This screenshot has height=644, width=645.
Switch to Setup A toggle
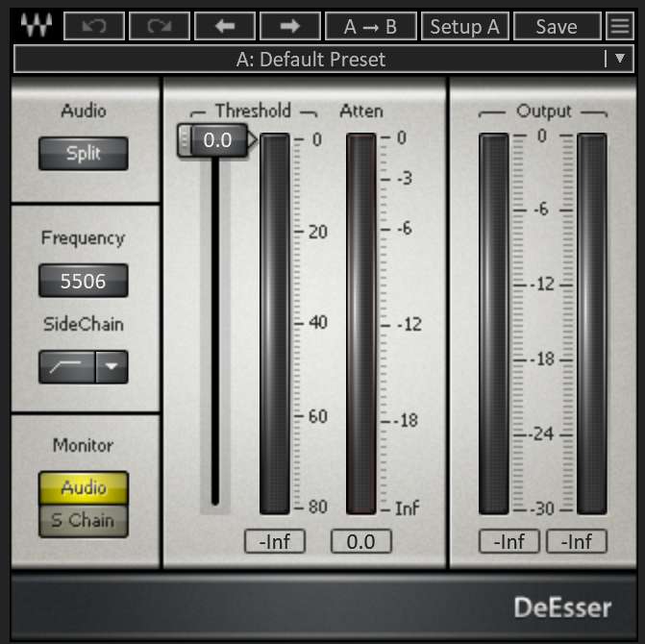pos(464,26)
